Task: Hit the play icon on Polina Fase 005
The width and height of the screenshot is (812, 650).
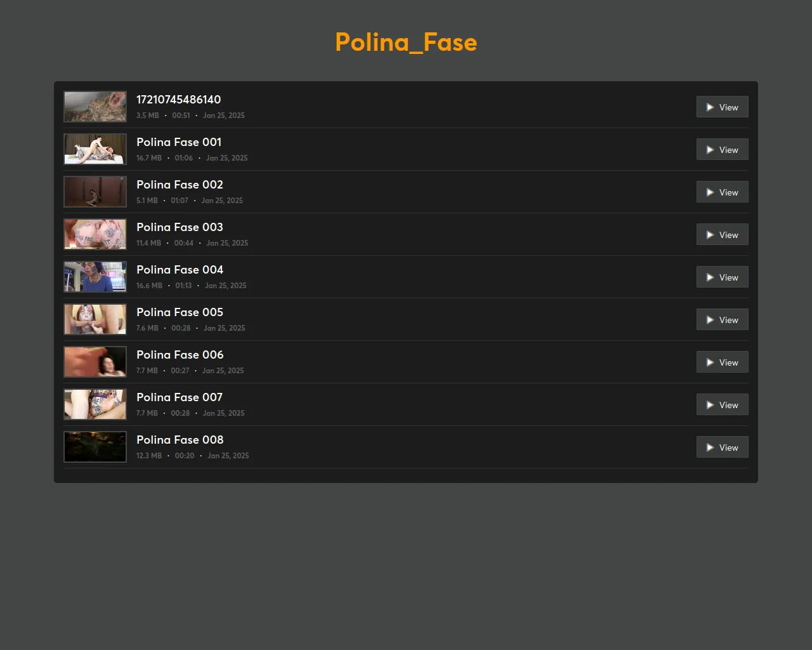Action: coord(710,320)
